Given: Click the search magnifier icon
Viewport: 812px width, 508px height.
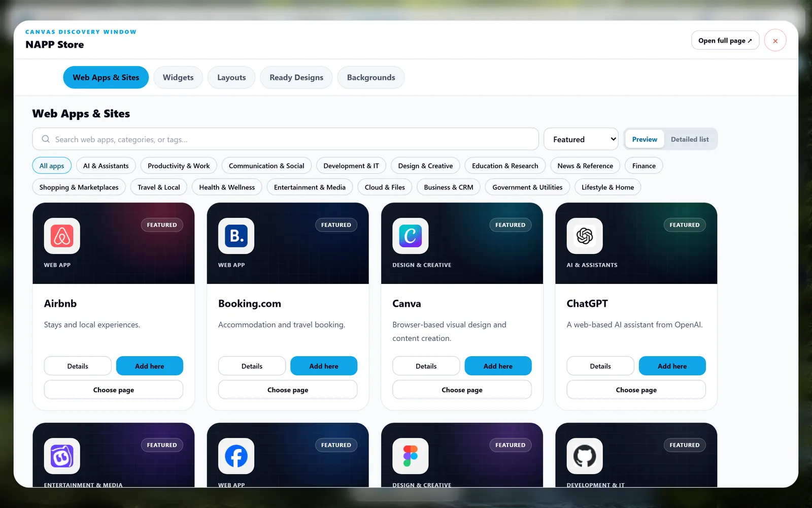Looking at the screenshot, I should (46, 139).
